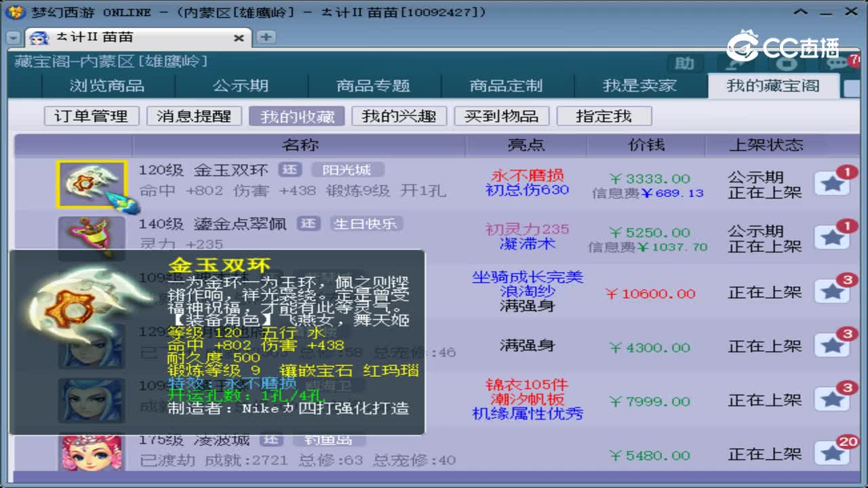Viewport: 868px width, 488px height.
Task: Select the 凌波城 character avatar
Action: pos(92,453)
